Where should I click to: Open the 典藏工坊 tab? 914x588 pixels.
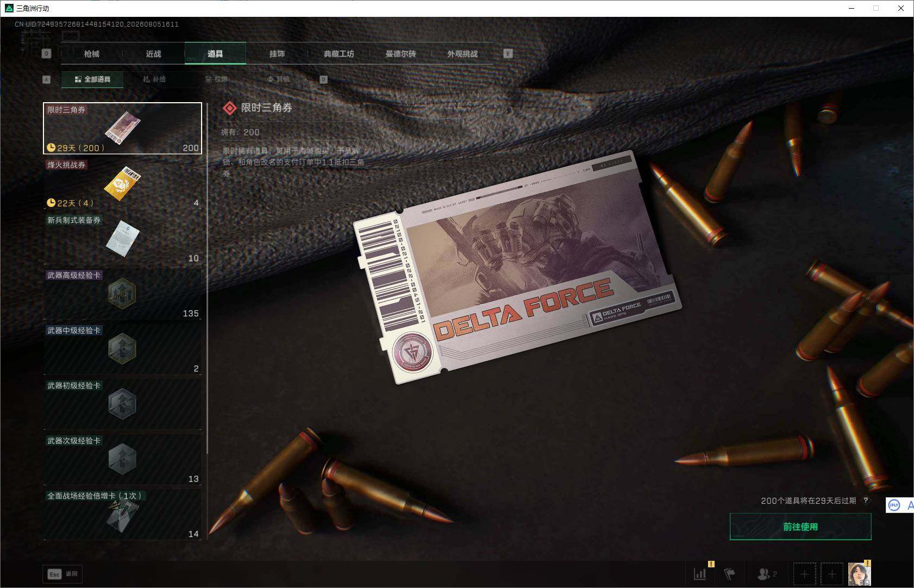pos(339,54)
